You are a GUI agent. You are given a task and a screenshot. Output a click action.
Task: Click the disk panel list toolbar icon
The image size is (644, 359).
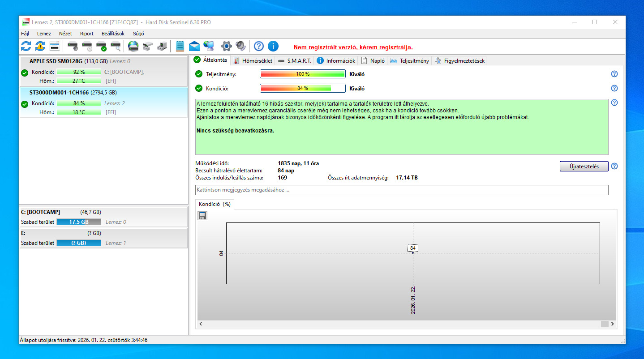pyautogui.click(x=55, y=46)
